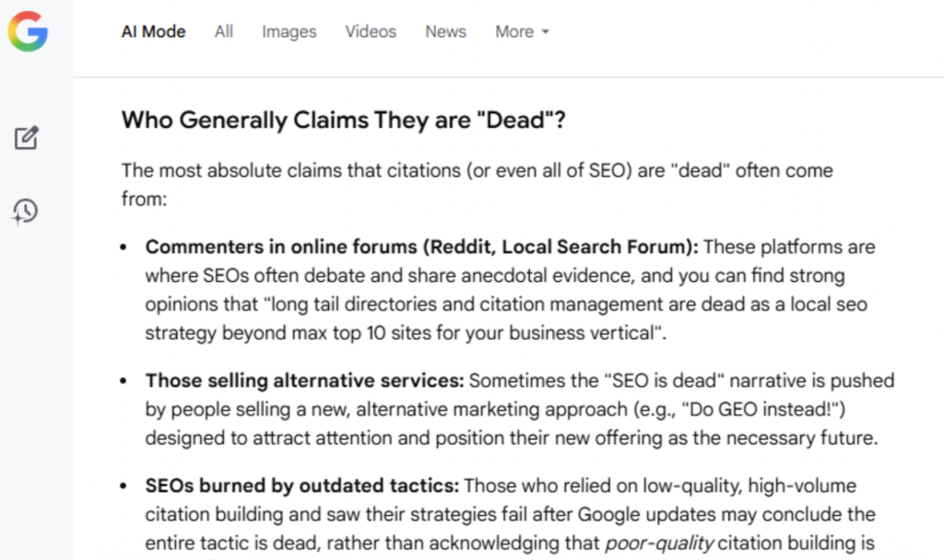Click the Google logo

click(x=28, y=32)
